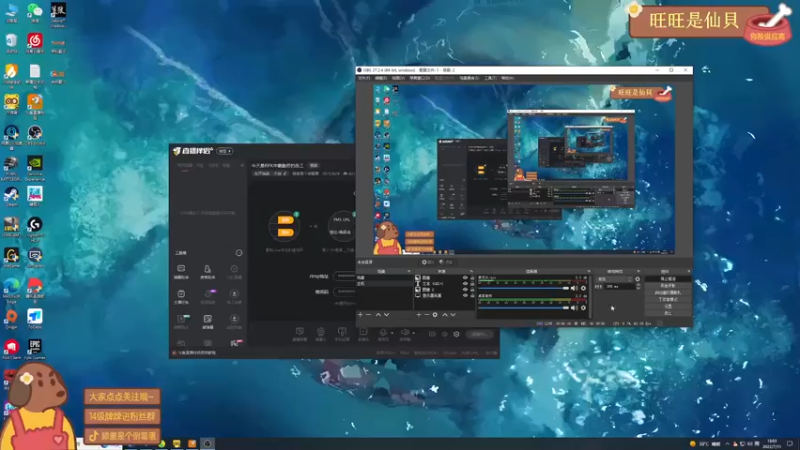The height and width of the screenshot is (450, 800).
Task: Open platform dropdown beside 直播伴侣 logo
Action: (224, 151)
